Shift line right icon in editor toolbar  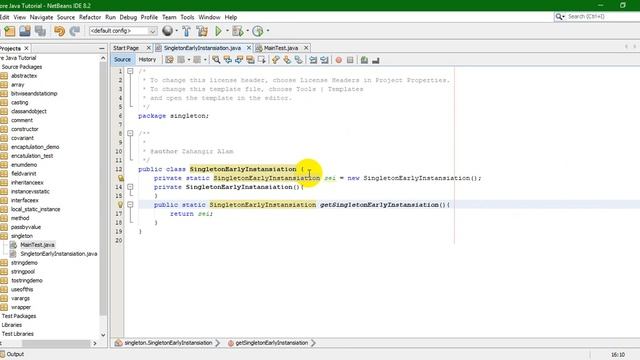(324, 60)
